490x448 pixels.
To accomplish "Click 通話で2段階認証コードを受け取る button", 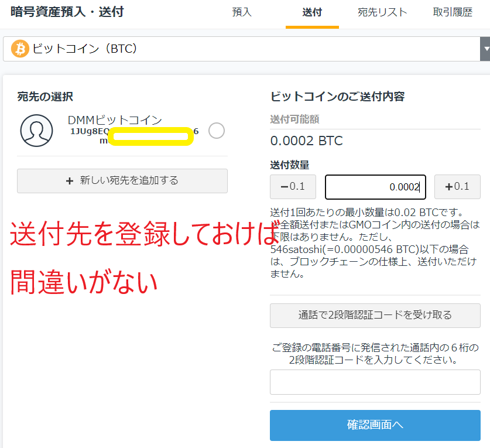I will 375,316.
